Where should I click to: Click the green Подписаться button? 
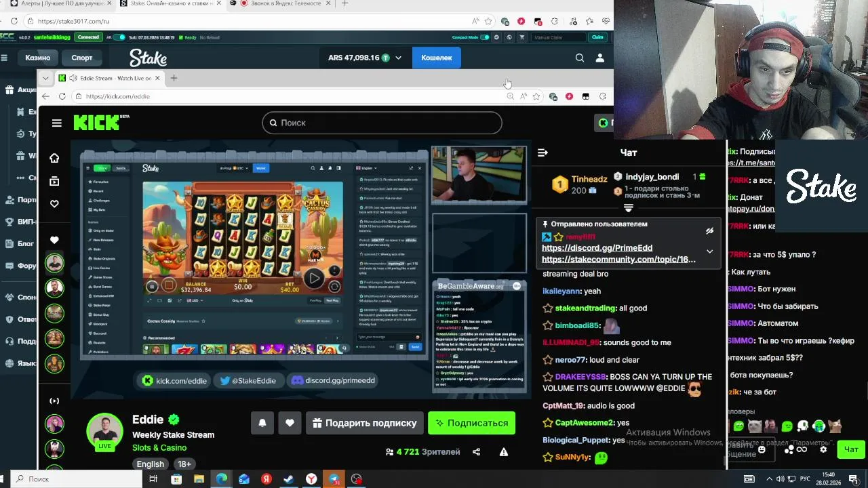(471, 423)
